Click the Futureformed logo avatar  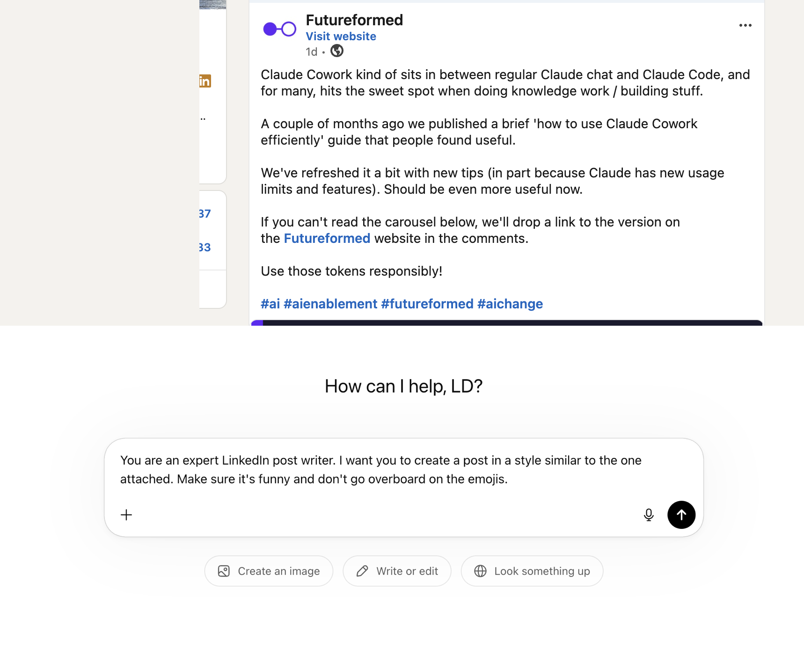[279, 29]
